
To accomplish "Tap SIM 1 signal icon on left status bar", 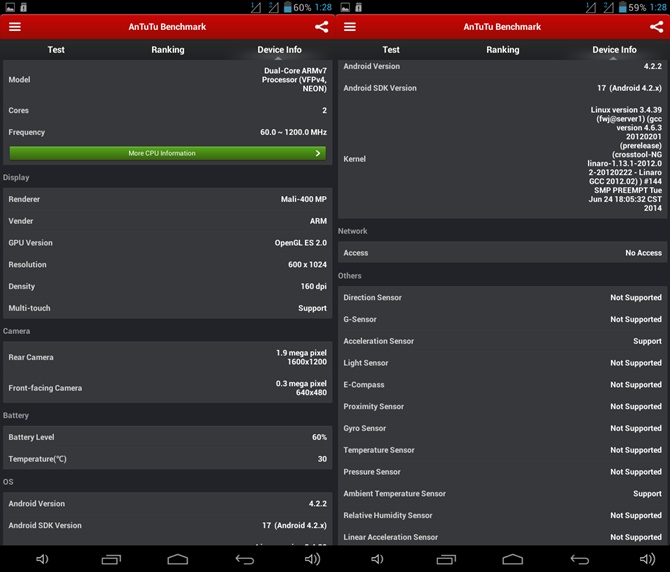I will [256, 7].
